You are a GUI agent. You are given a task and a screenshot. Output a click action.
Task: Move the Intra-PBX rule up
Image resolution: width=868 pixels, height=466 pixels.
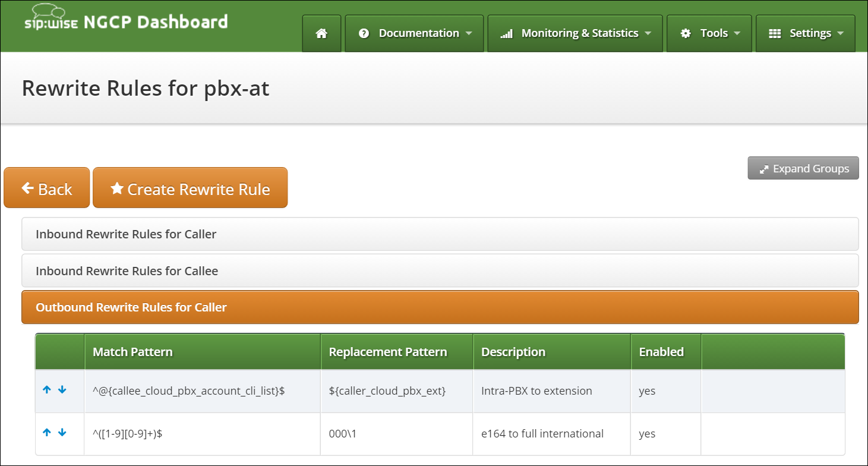48,390
